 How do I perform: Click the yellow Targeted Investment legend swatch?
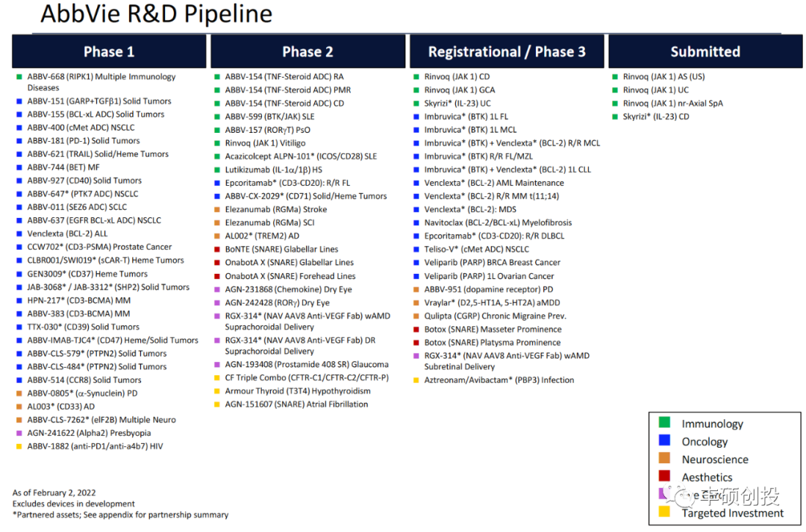pyautogui.click(x=664, y=513)
